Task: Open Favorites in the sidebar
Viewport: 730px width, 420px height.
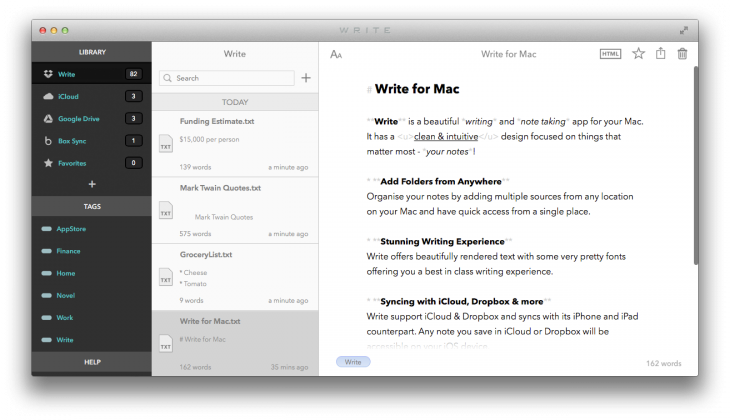Action: pos(92,163)
